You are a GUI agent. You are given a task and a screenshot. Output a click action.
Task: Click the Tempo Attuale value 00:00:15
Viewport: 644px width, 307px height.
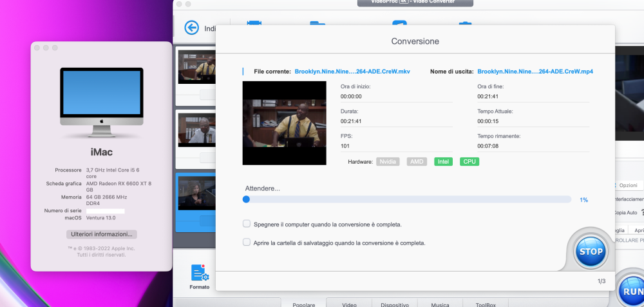pyautogui.click(x=488, y=121)
